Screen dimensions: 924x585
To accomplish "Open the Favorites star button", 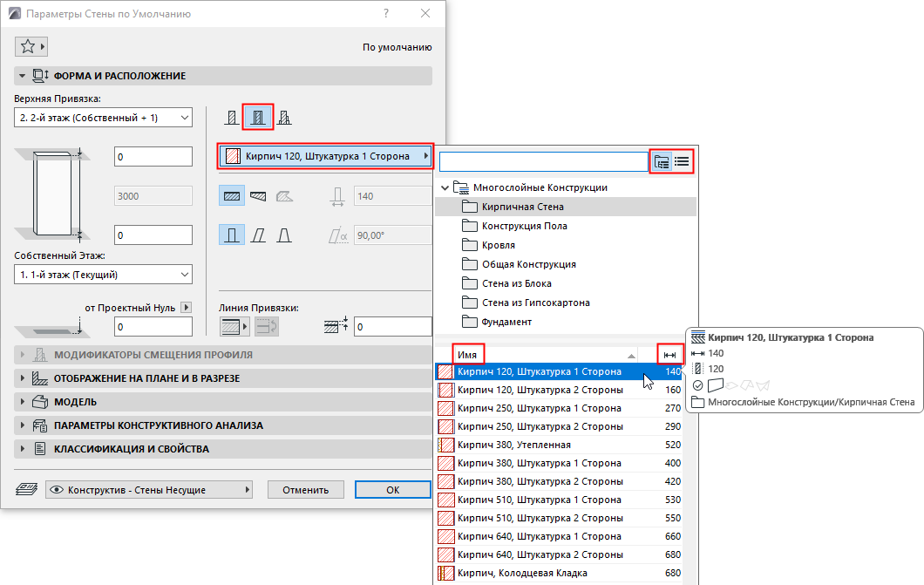I will point(31,46).
